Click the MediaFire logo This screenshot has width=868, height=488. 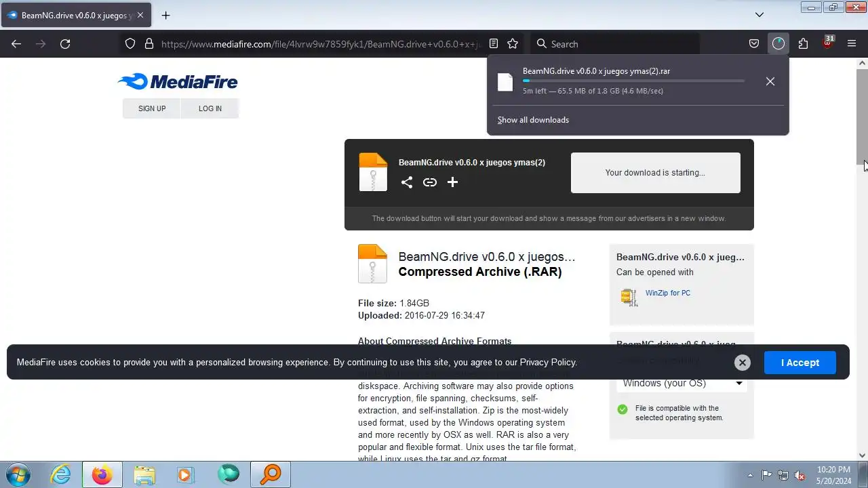(x=178, y=82)
